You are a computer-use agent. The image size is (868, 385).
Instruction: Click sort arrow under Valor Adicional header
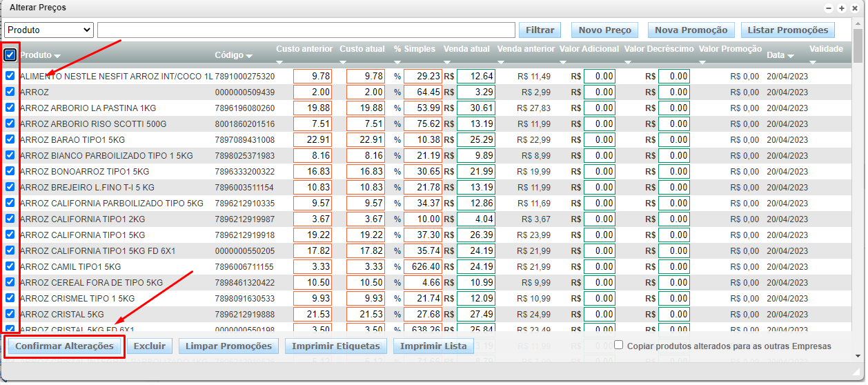564,62
